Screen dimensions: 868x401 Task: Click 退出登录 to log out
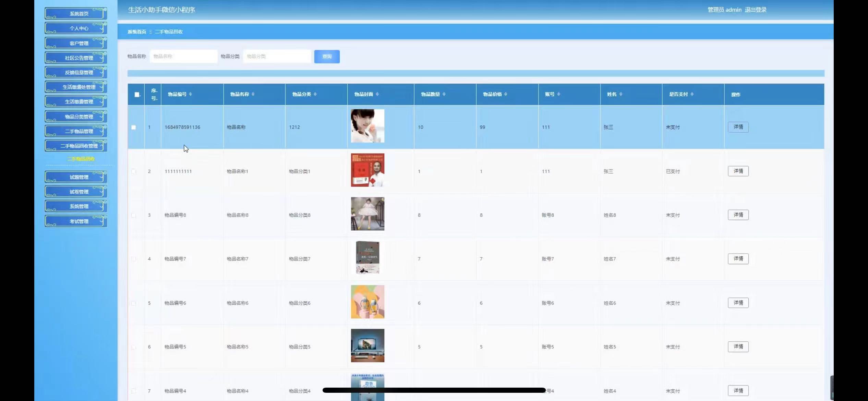click(756, 10)
